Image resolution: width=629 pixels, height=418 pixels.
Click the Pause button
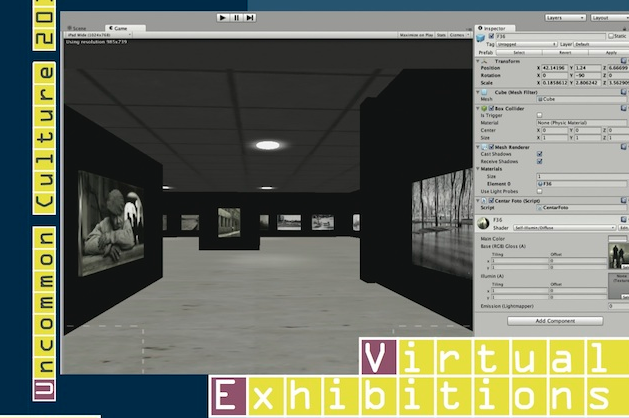[236, 18]
